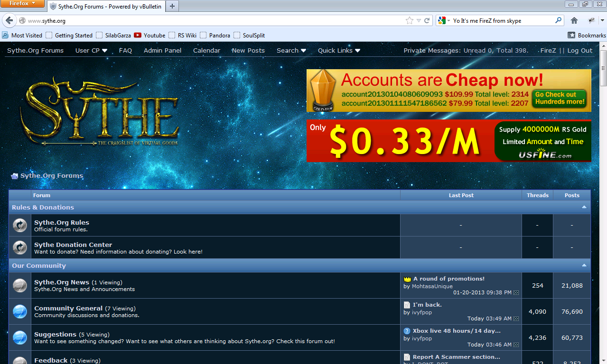Open the Getting Started bookmark

[69, 35]
